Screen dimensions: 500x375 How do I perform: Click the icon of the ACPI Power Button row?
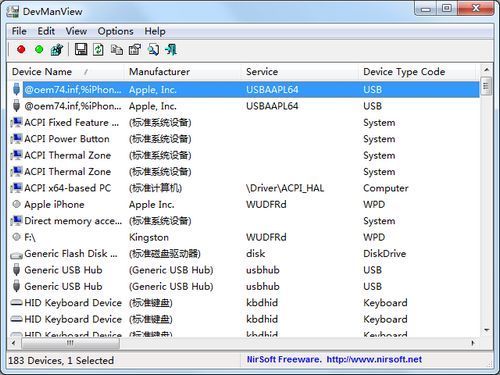(x=16, y=139)
